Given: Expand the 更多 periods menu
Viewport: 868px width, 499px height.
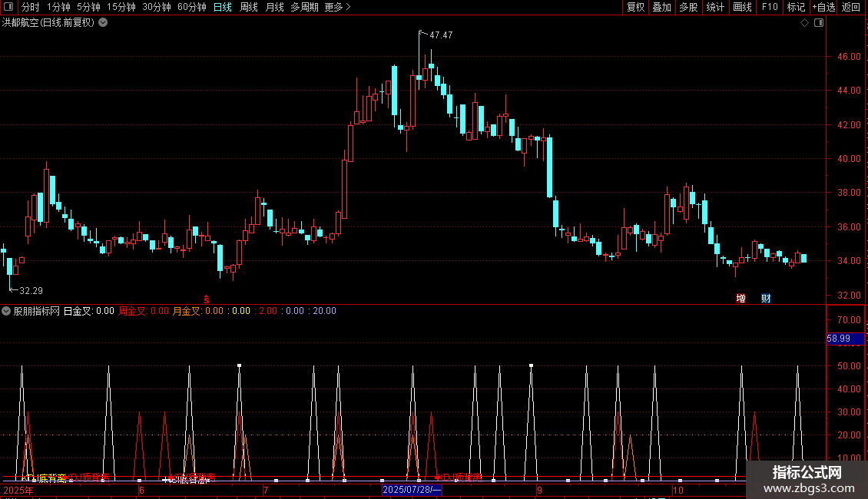Looking at the screenshot, I should click(338, 7).
